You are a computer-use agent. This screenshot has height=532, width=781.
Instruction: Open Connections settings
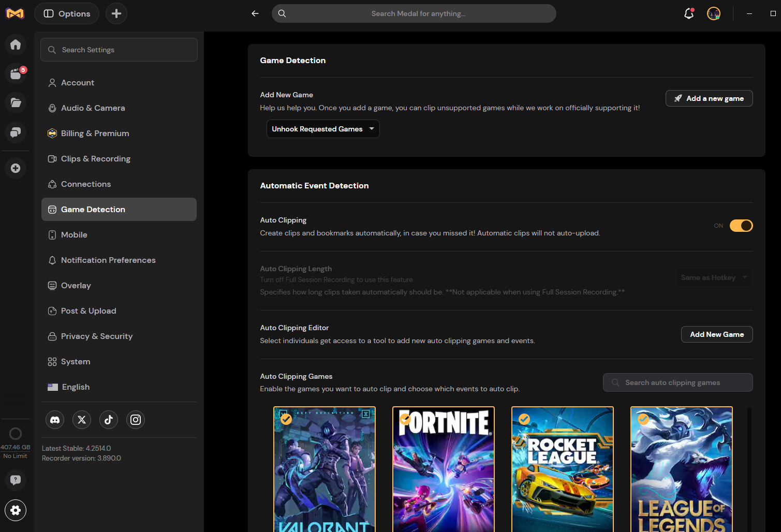(119, 184)
